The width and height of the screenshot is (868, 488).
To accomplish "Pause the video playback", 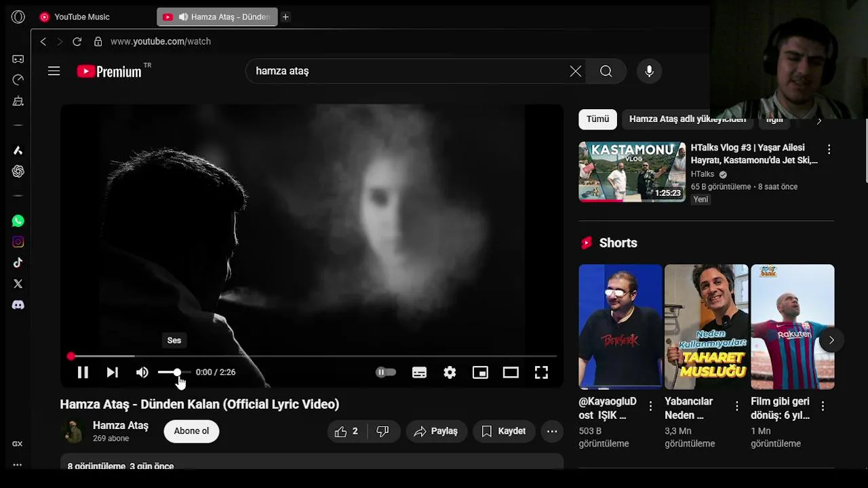I will [x=83, y=372].
